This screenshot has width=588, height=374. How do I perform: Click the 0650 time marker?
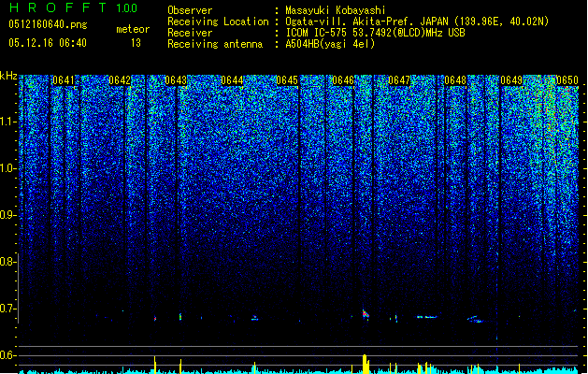click(567, 80)
